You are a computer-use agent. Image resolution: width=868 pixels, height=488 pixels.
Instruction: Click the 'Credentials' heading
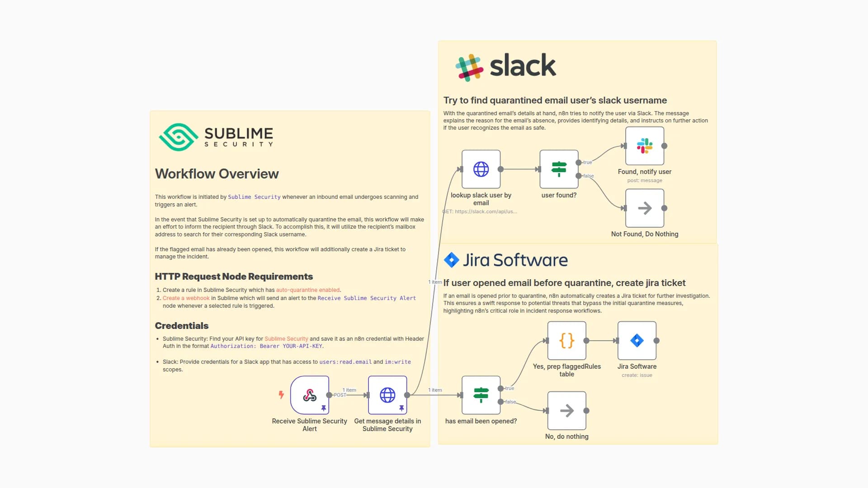click(182, 326)
